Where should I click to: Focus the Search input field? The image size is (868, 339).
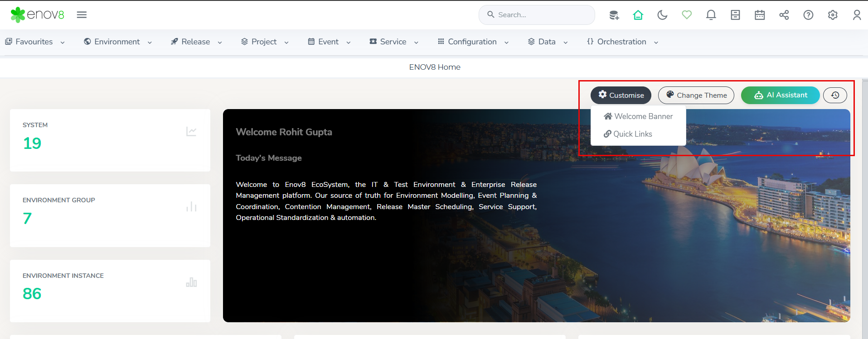(x=537, y=15)
